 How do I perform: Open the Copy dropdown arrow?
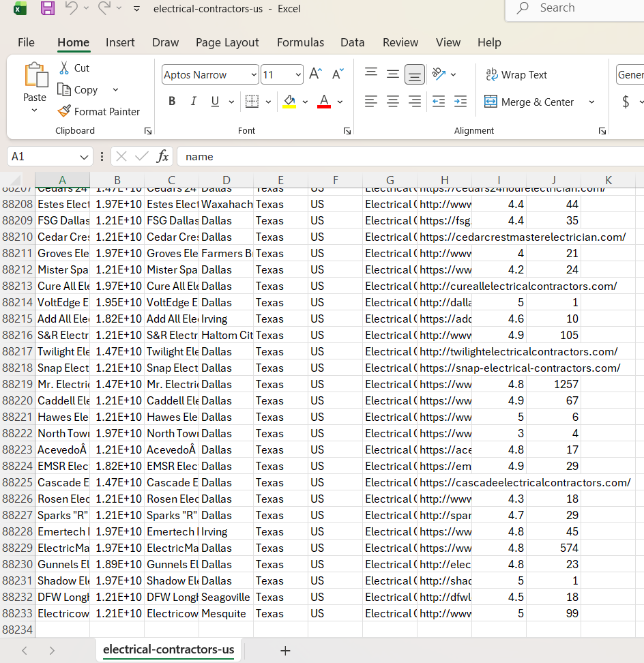pyautogui.click(x=115, y=89)
